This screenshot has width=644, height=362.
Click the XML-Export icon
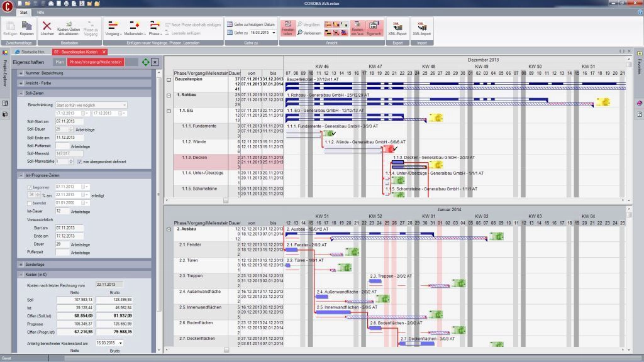[397, 28]
